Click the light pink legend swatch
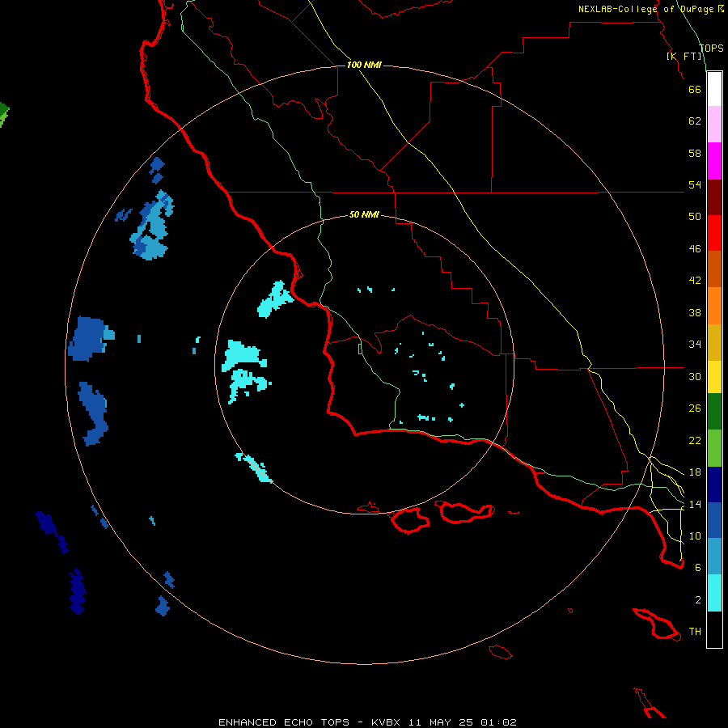 coord(714,124)
